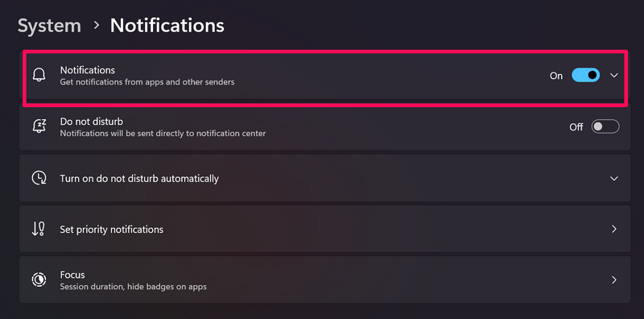Screen dimensions: 644x319
Task: Click the Off label beside Do not disturb
Action: click(576, 127)
